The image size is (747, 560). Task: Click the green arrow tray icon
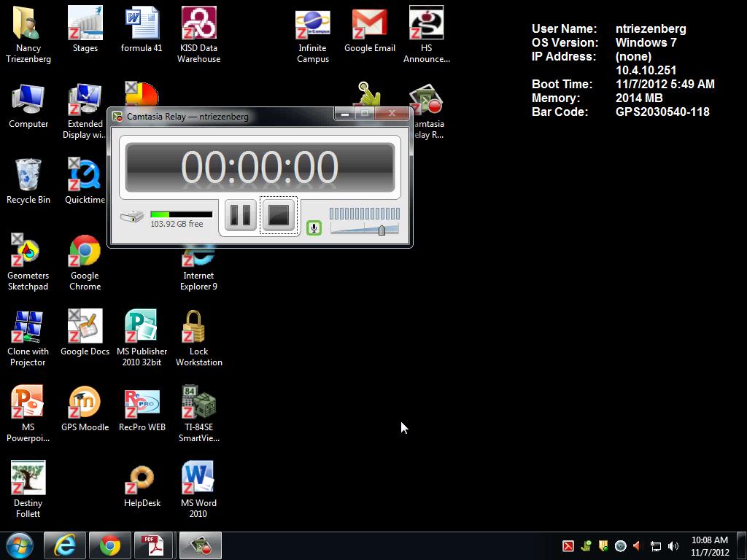click(x=586, y=546)
